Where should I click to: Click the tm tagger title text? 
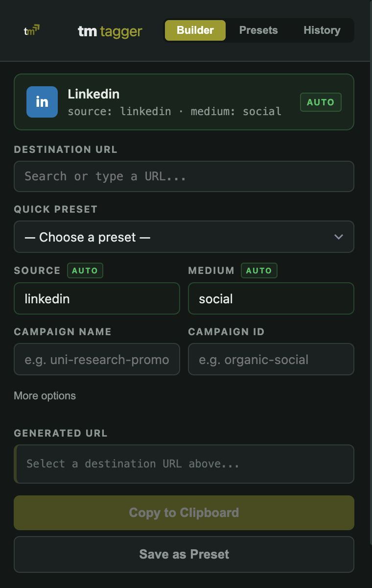[110, 31]
